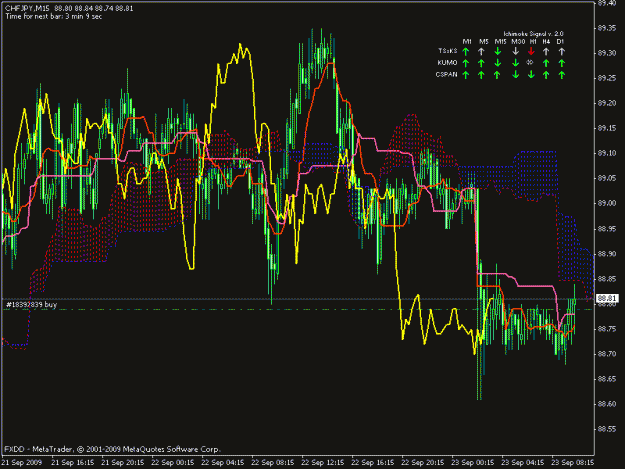Click the Ichimoku Signal v. 2.0 title
Viewport: 625px width, 469px height.
[x=533, y=34]
